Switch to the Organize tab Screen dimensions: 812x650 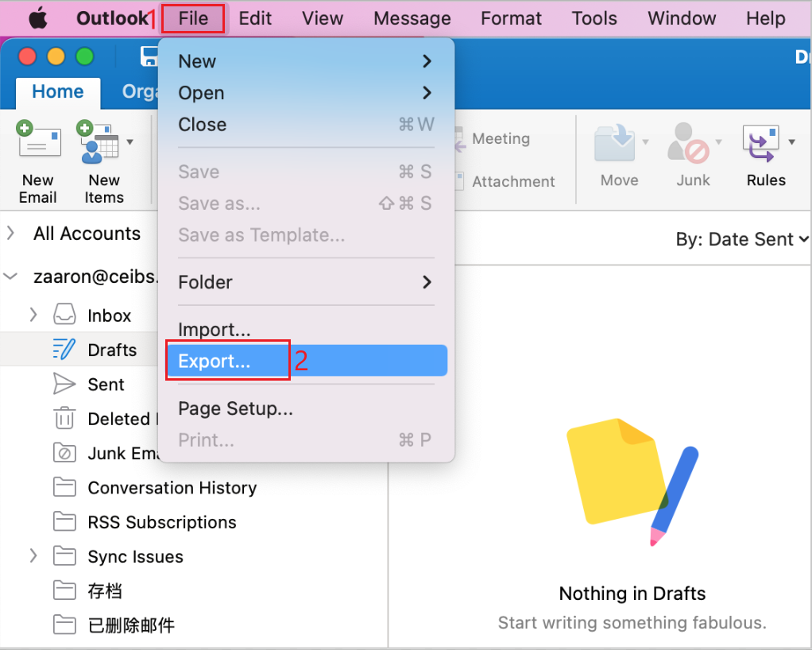click(141, 91)
